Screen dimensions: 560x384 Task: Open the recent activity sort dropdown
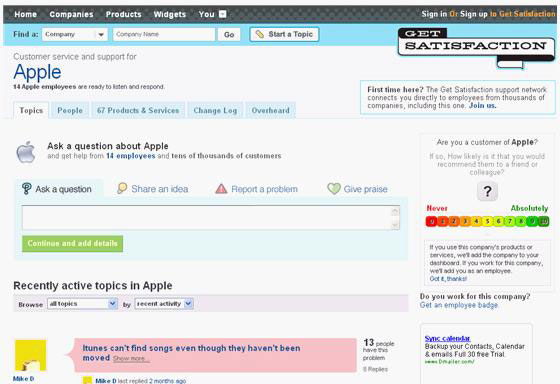pos(164,304)
